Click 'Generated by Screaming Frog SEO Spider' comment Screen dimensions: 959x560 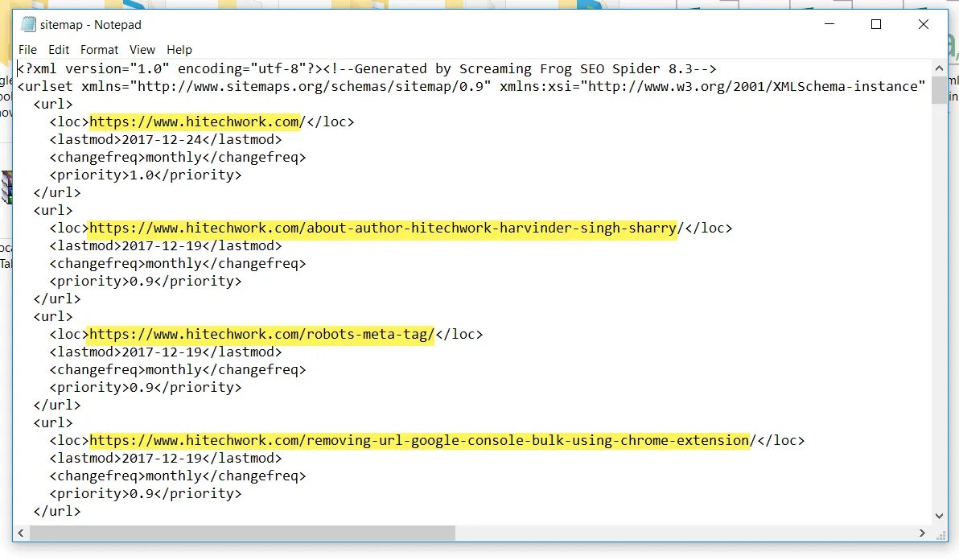519,68
